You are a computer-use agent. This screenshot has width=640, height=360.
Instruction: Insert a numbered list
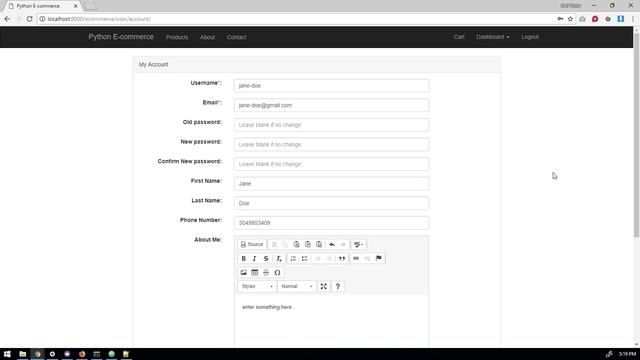point(293,258)
